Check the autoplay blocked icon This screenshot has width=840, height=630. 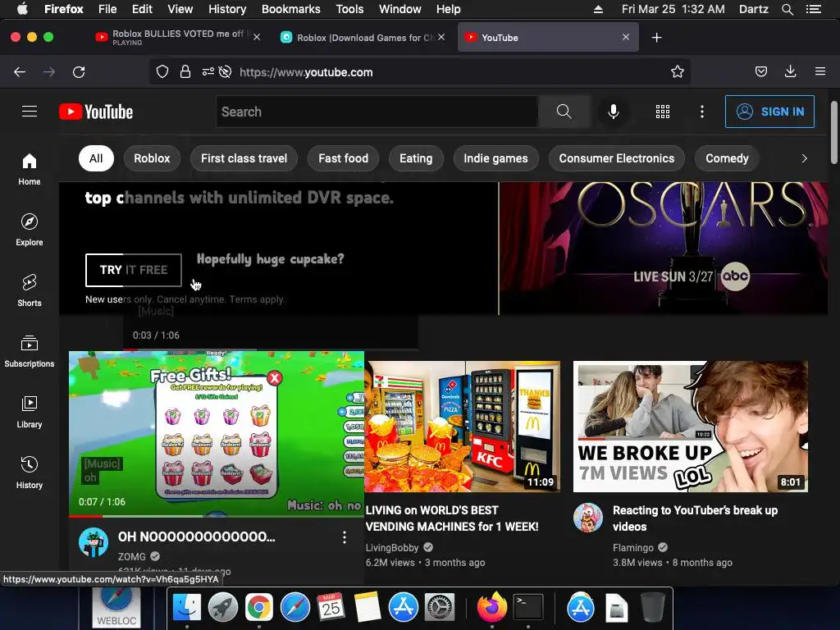(x=225, y=72)
